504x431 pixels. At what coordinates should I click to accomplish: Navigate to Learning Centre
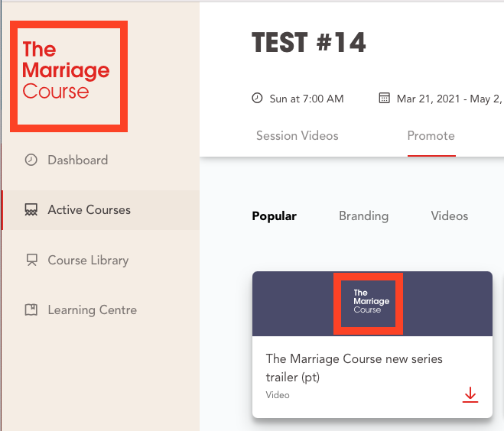coord(93,309)
